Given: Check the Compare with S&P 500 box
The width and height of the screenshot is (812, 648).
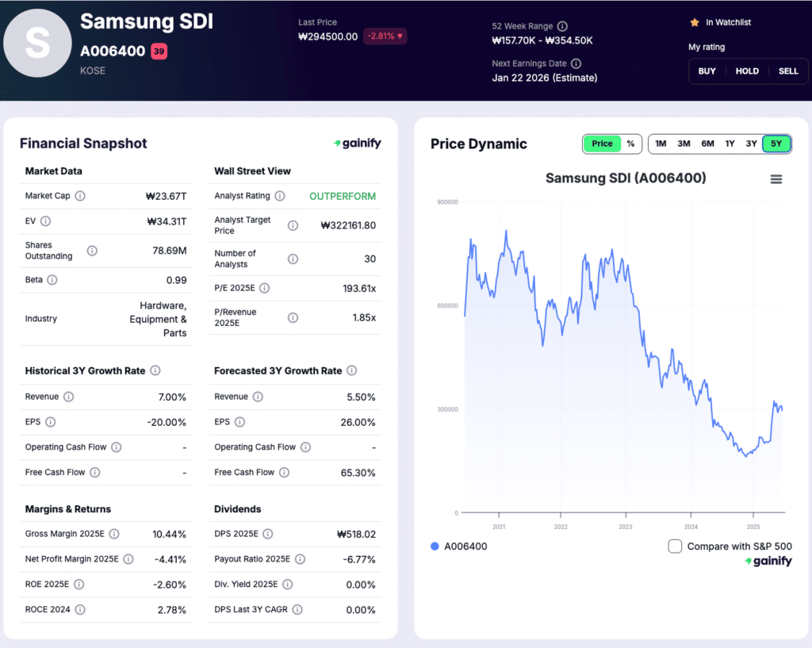Looking at the screenshot, I should 675,546.
